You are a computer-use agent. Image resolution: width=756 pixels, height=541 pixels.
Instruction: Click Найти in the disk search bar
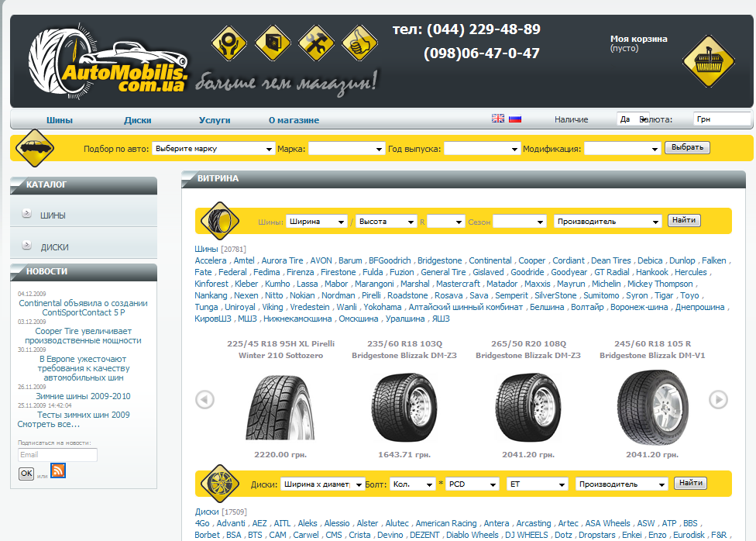tap(690, 483)
